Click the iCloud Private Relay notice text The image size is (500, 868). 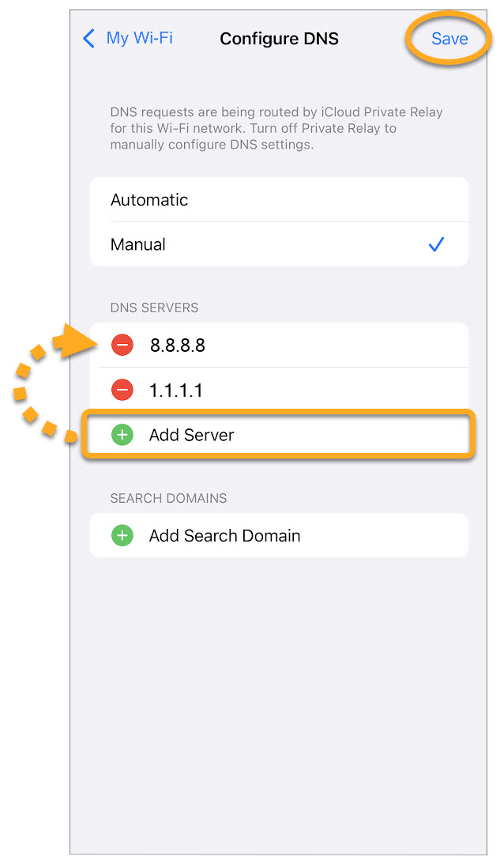pyautogui.click(x=276, y=128)
